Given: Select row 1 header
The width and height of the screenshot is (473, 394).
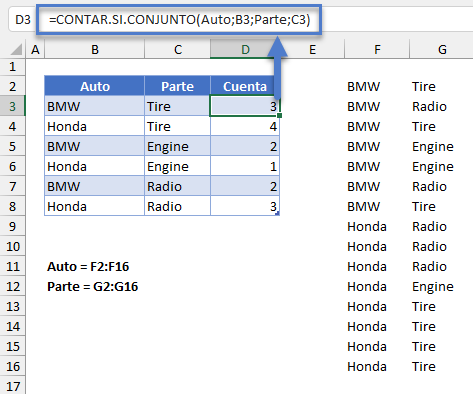Looking at the screenshot, I should [13, 67].
